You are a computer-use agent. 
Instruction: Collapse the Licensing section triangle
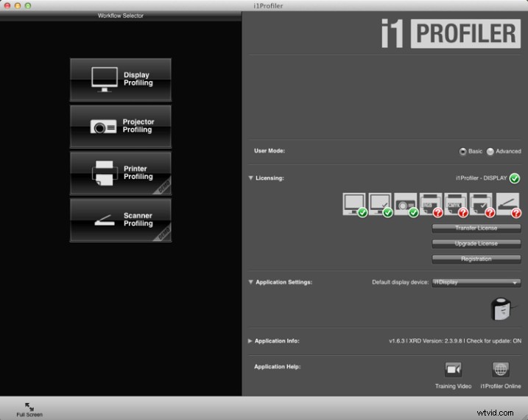point(250,178)
